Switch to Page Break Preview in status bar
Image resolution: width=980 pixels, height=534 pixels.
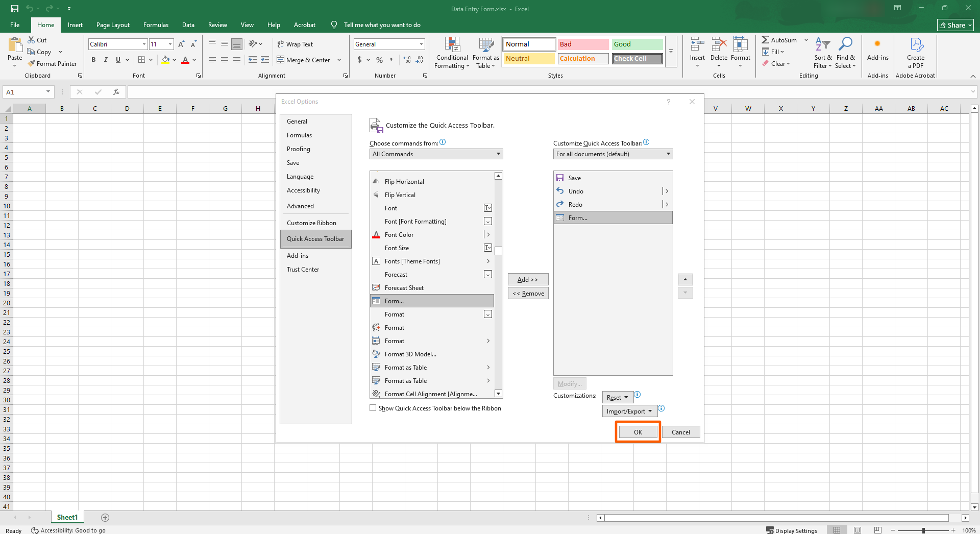click(878, 530)
